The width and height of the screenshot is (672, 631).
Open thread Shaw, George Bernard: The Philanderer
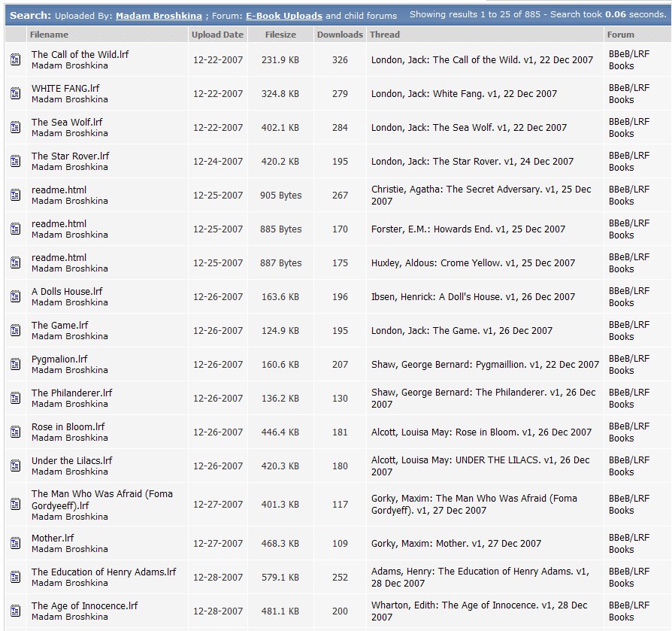(483, 399)
